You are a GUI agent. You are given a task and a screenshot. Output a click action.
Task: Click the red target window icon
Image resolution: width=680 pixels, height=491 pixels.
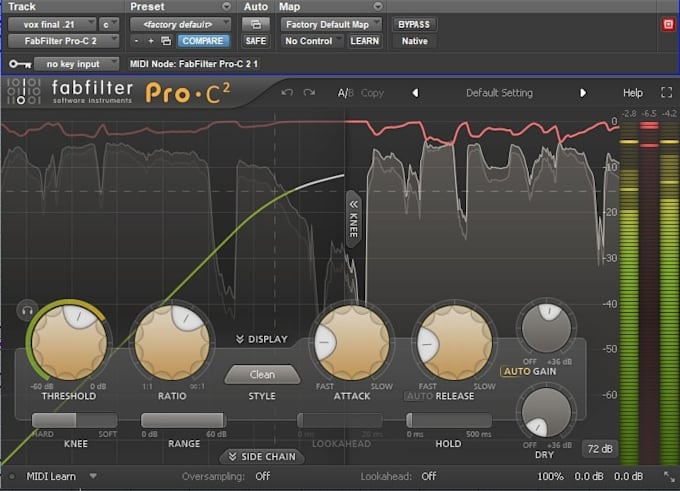[x=668, y=24]
